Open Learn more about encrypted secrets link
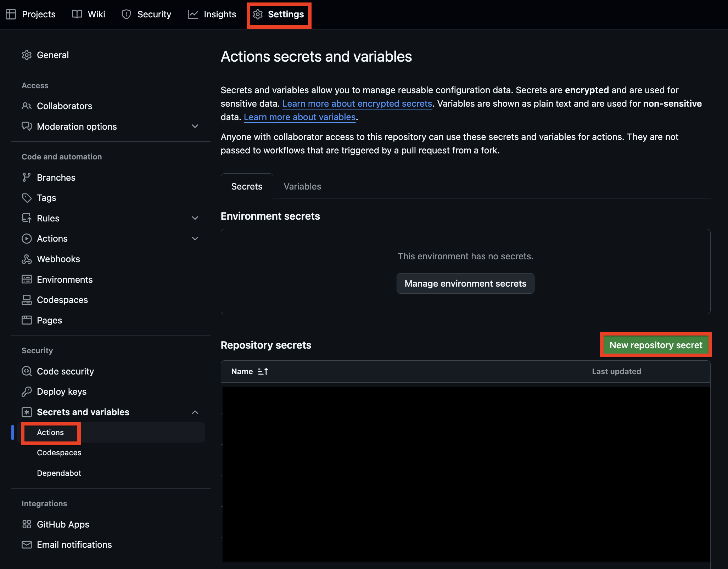Viewport: 728px width, 569px height. (x=357, y=103)
